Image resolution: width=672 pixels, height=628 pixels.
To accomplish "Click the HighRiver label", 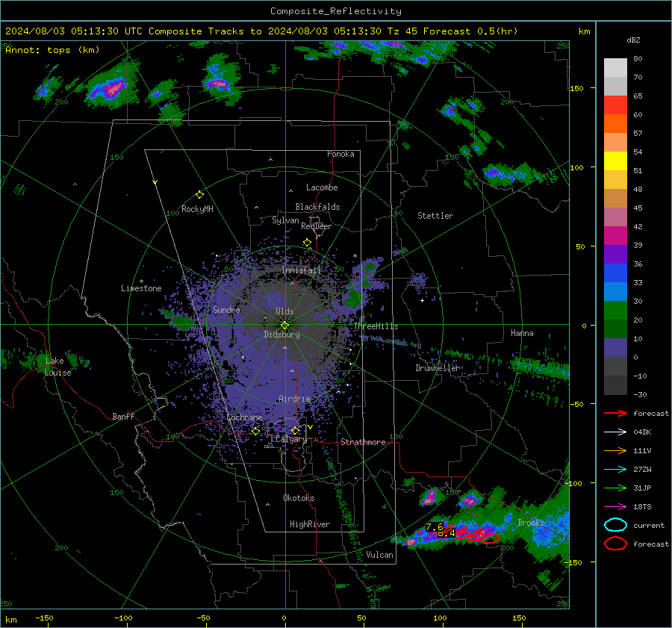I will coord(310,524).
